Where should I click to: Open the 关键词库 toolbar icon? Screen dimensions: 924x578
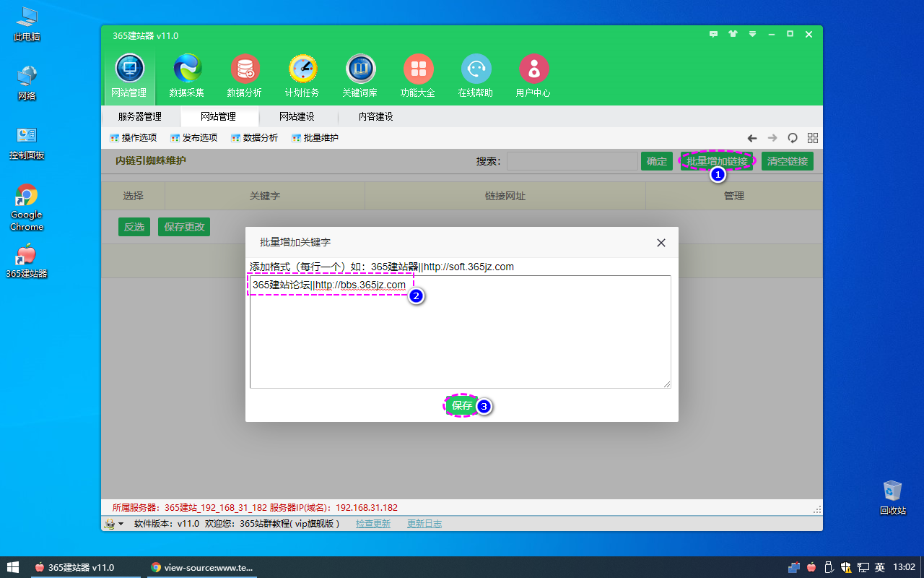tap(360, 77)
